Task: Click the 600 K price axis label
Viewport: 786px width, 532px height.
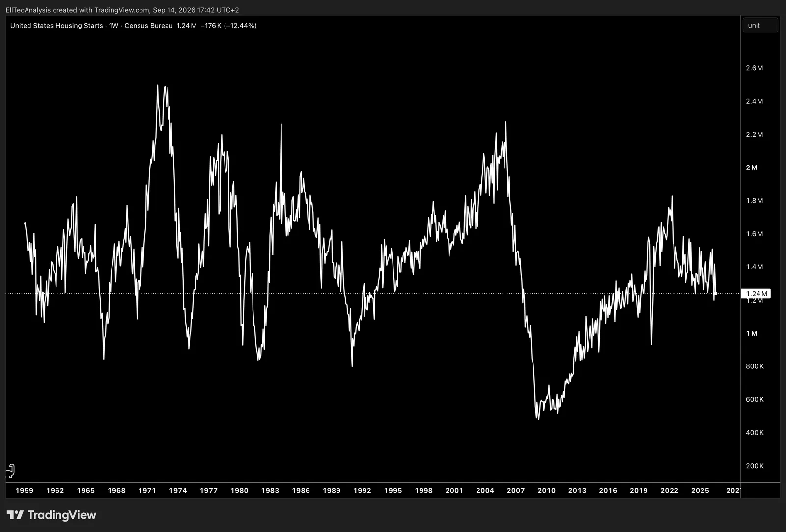Action: pyautogui.click(x=755, y=399)
